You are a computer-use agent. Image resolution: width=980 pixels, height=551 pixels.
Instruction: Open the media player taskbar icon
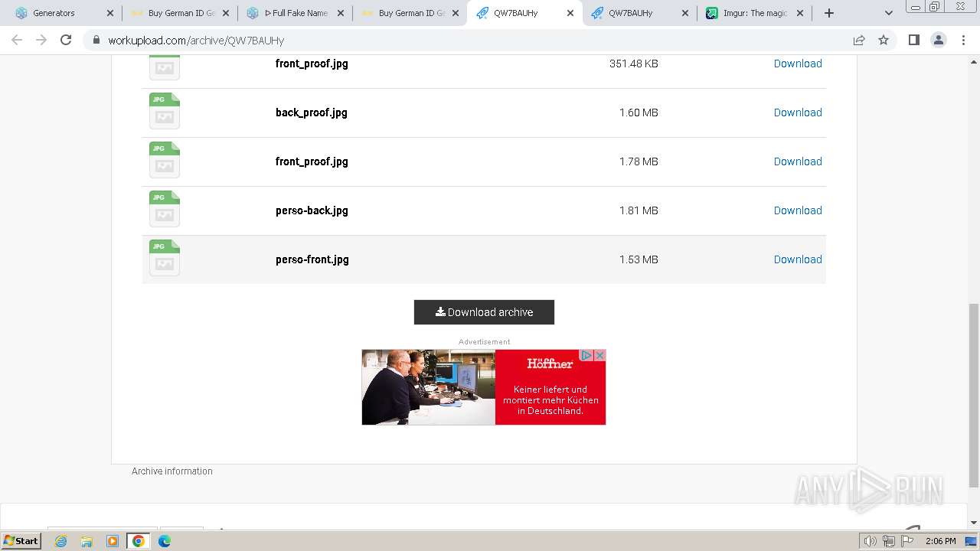click(x=113, y=541)
